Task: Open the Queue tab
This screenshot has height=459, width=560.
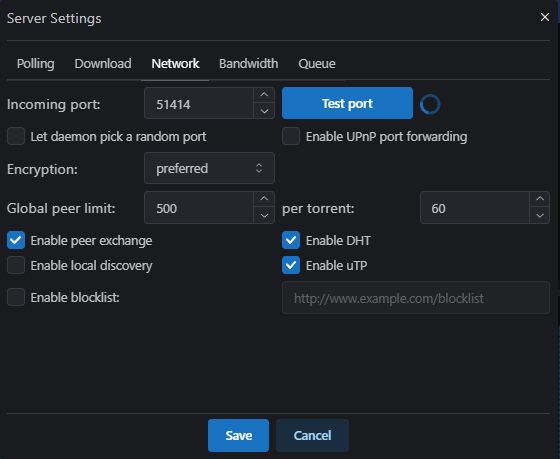Action: (x=317, y=64)
